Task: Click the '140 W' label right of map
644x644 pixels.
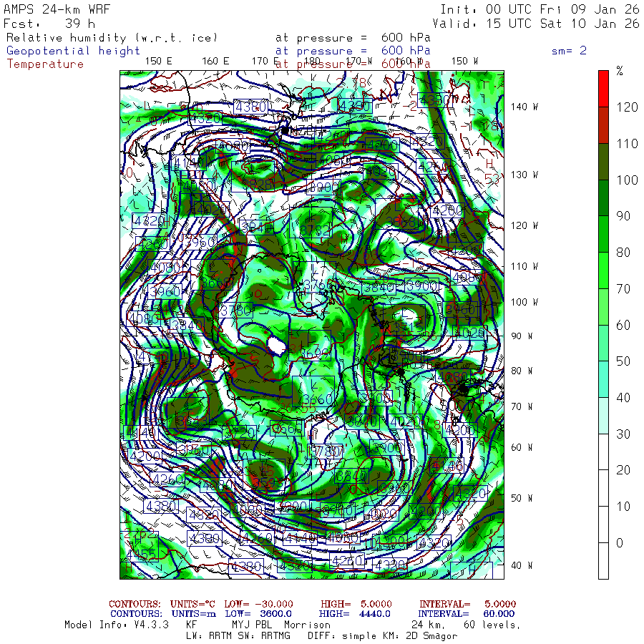Action: tap(525, 107)
